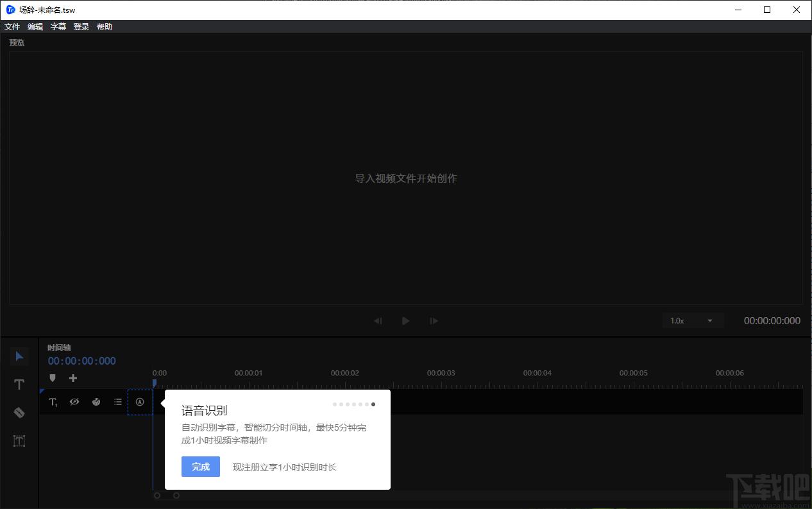Select the text box frame tool

point(19,441)
